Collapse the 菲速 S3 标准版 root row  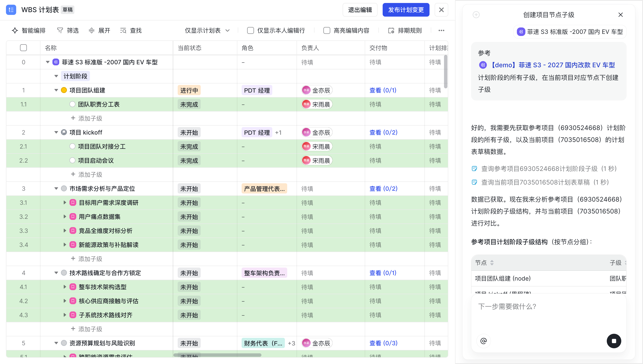pos(48,62)
